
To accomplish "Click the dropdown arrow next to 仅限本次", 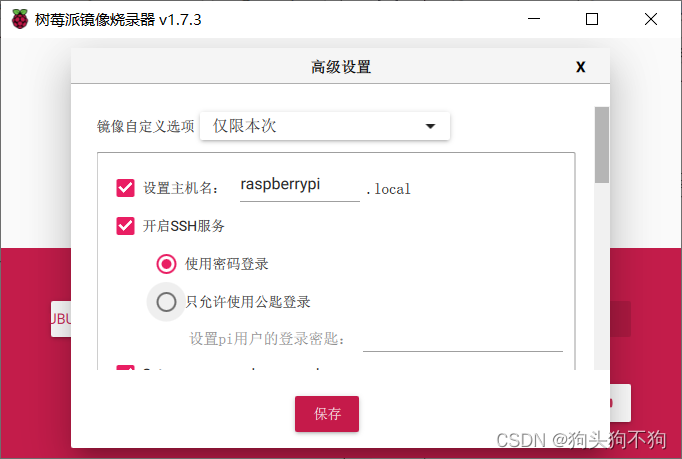I will [430, 126].
